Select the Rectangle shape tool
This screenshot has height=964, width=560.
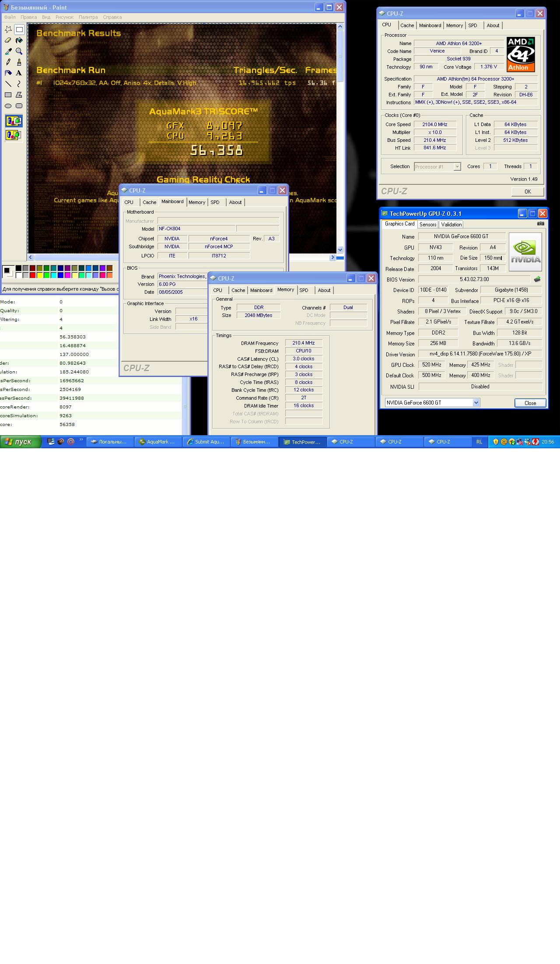click(8, 95)
